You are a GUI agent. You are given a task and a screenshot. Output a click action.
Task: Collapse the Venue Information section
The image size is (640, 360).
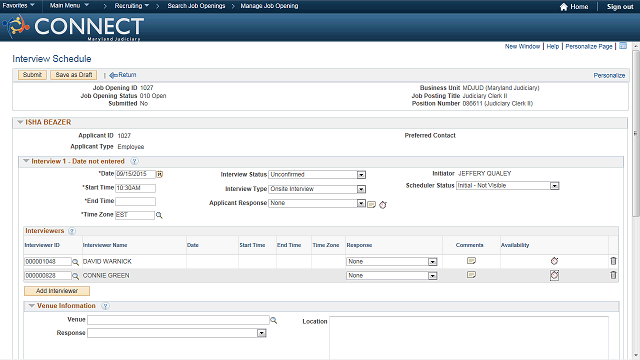click(x=31, y=306)
